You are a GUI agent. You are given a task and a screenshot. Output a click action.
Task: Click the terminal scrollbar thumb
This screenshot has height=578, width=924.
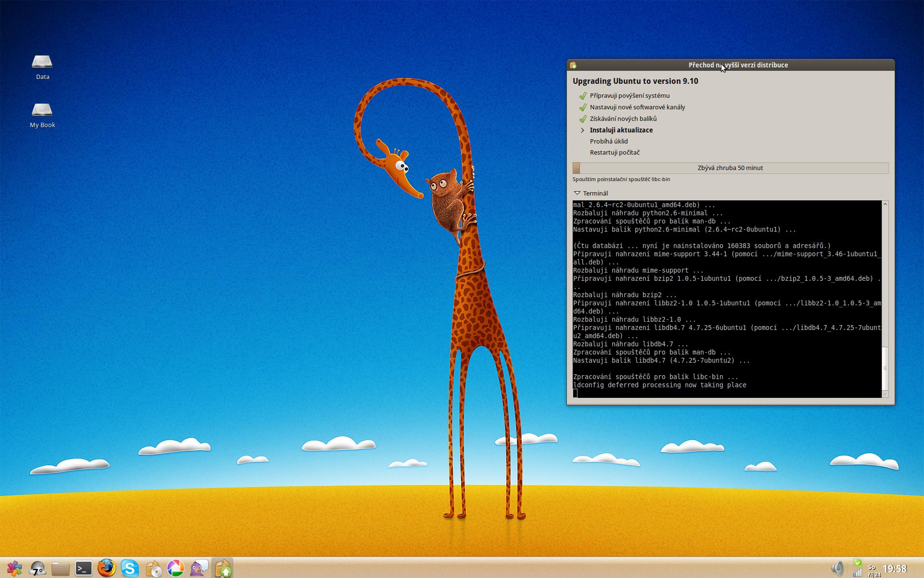885,368
